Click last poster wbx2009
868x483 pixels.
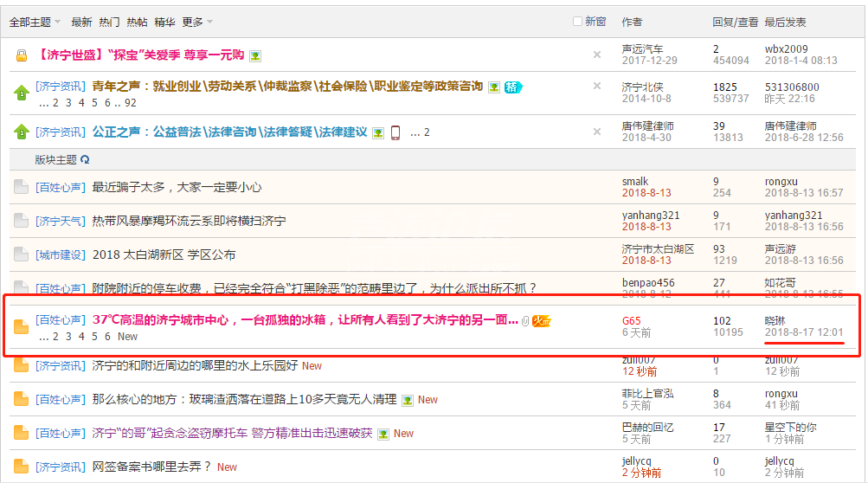coord(786,48)
